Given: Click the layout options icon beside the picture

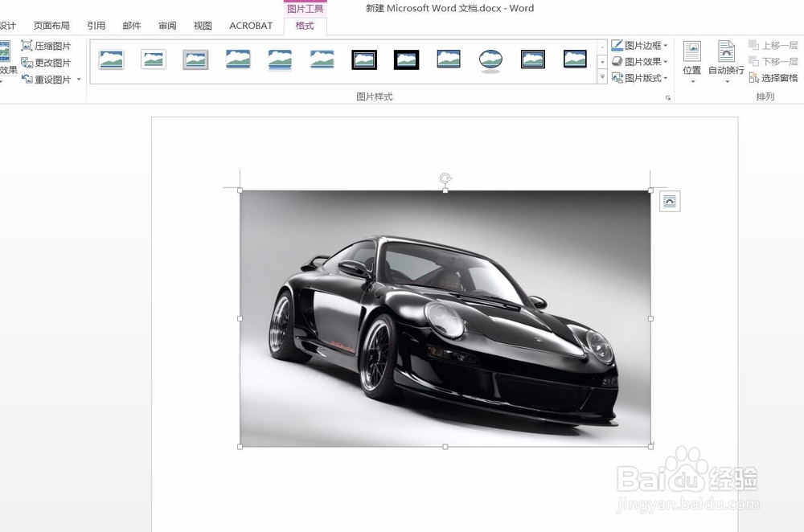Looking at the screenshot, I should tap(670, 202).
